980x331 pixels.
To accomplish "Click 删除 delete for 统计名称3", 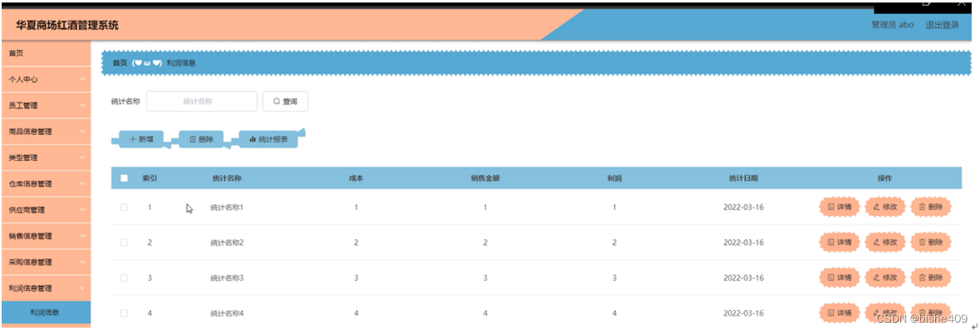I will [931, 278].
